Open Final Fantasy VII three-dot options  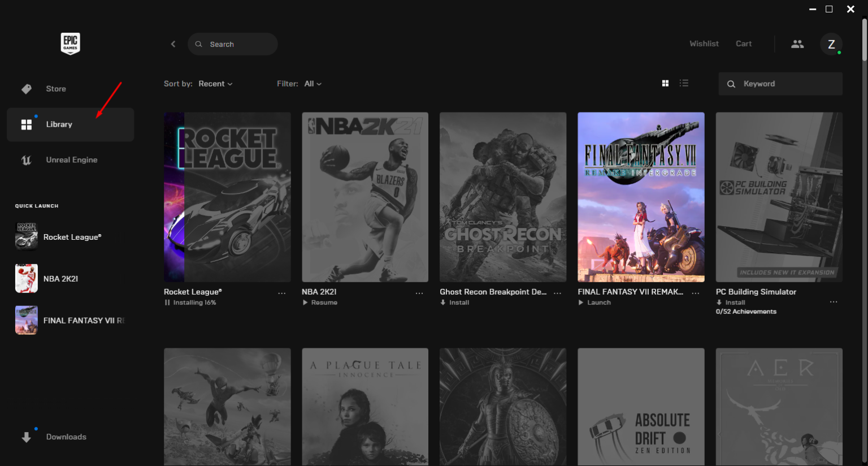point(695,293)
